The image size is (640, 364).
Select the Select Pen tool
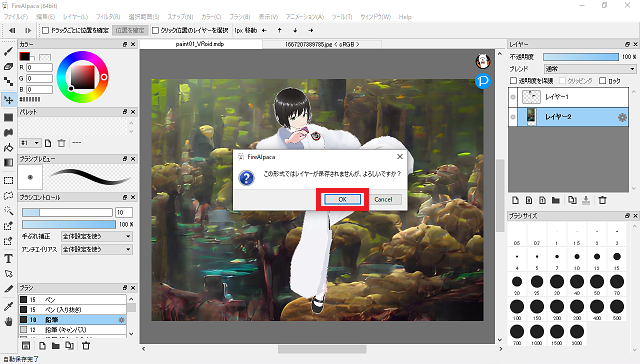click(x=8, y=226)
